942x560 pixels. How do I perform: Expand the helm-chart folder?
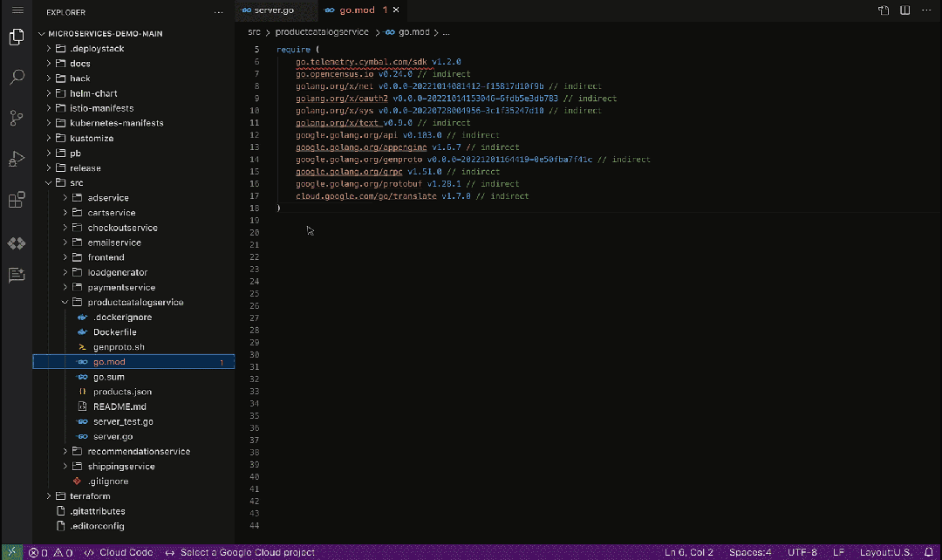[x=93, y=93]
